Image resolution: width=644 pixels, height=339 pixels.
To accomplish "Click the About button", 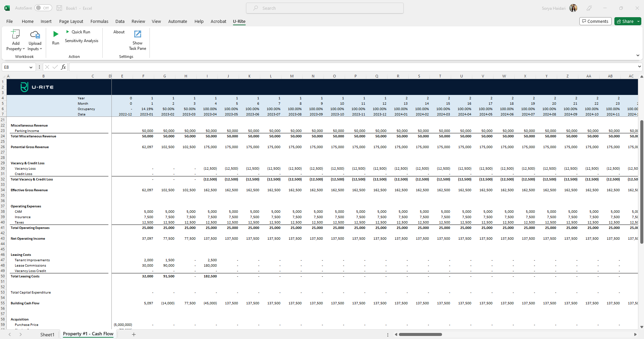I will coord(119,32).
